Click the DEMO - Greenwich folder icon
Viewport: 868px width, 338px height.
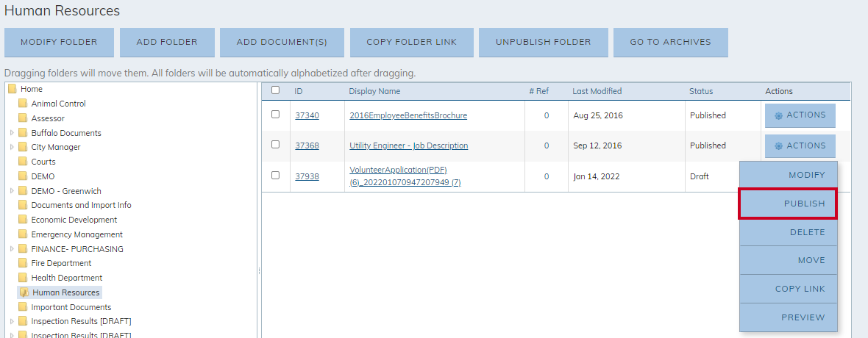point(23,191)
